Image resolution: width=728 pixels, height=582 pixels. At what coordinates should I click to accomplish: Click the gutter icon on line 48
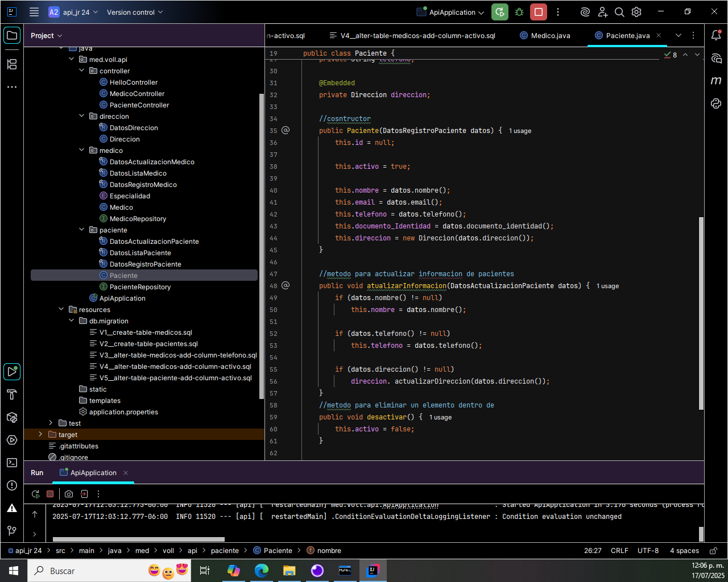[x=286, y=285]
